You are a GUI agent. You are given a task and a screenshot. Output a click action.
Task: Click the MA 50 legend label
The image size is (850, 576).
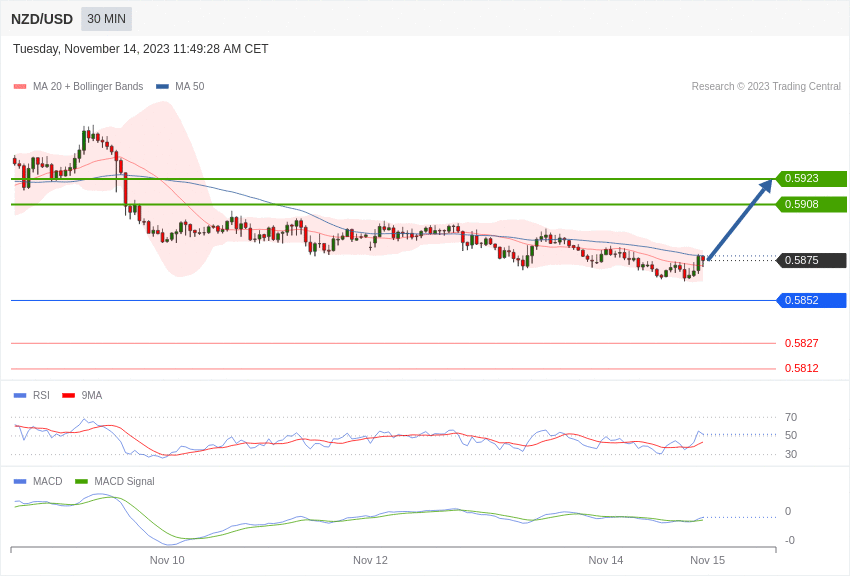click(x=190, y=86)
